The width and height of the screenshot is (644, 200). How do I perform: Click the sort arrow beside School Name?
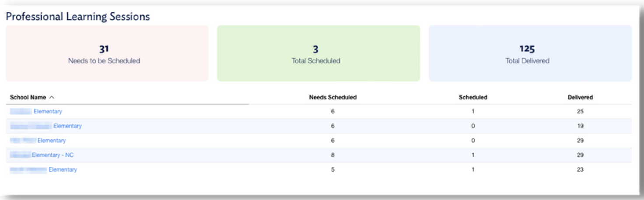point(52,97)
